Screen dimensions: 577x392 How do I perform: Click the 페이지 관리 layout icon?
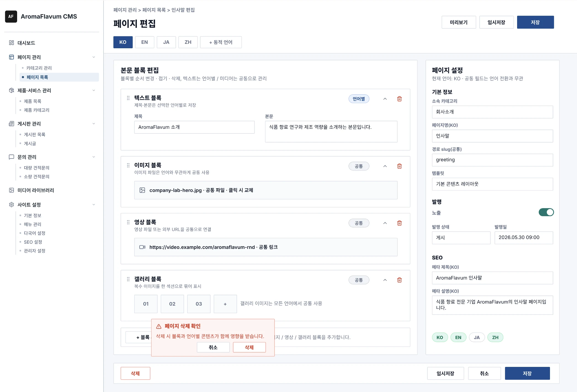coord(11,57)
